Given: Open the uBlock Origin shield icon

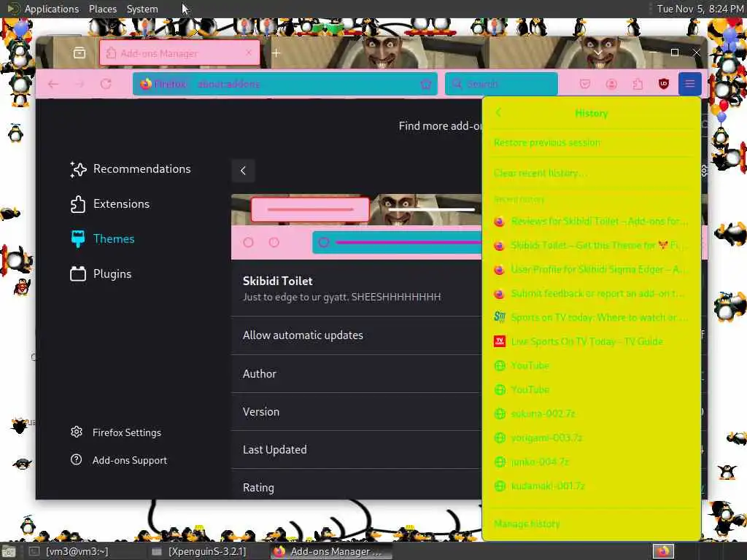Looking at the screenshot, I should [664, 84].
